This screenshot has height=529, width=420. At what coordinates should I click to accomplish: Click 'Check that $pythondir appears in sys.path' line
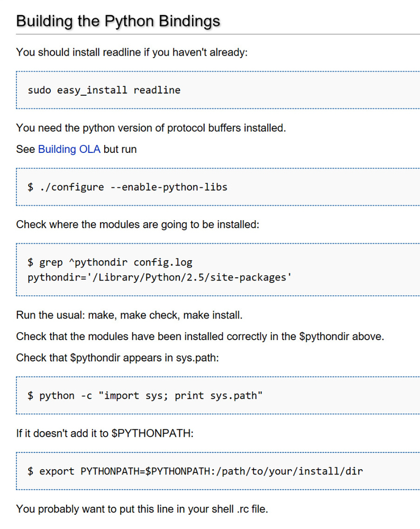(117, 358)
